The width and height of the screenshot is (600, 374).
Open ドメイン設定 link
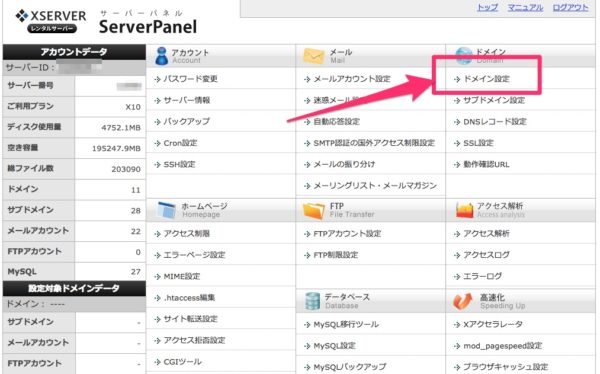pos(486,79)
